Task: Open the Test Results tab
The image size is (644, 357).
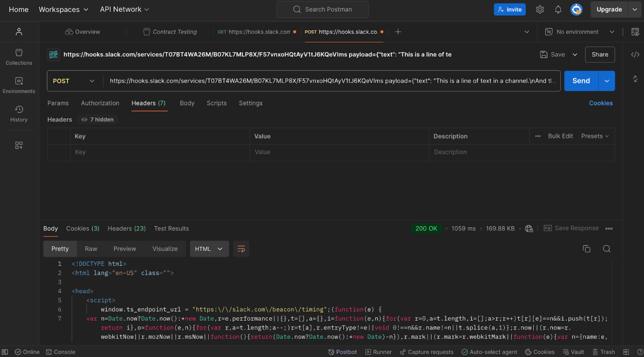Action: [x=171, y=229]
